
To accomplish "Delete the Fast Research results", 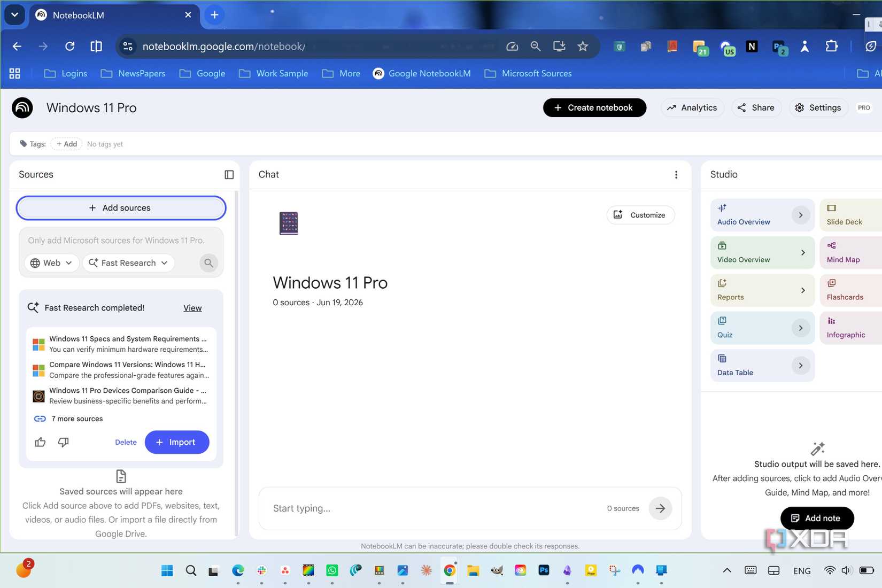I will pyautogui.click(x=126, y=442).
